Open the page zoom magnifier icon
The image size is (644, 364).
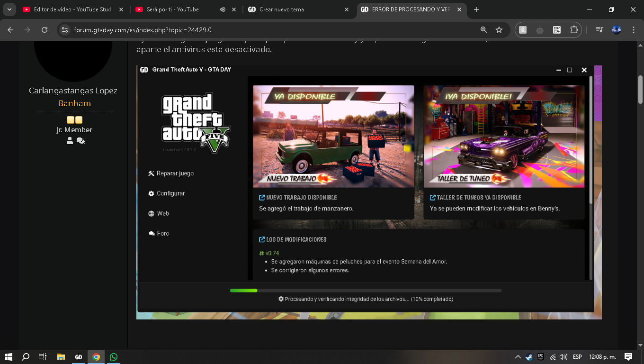tap(483, 30)
